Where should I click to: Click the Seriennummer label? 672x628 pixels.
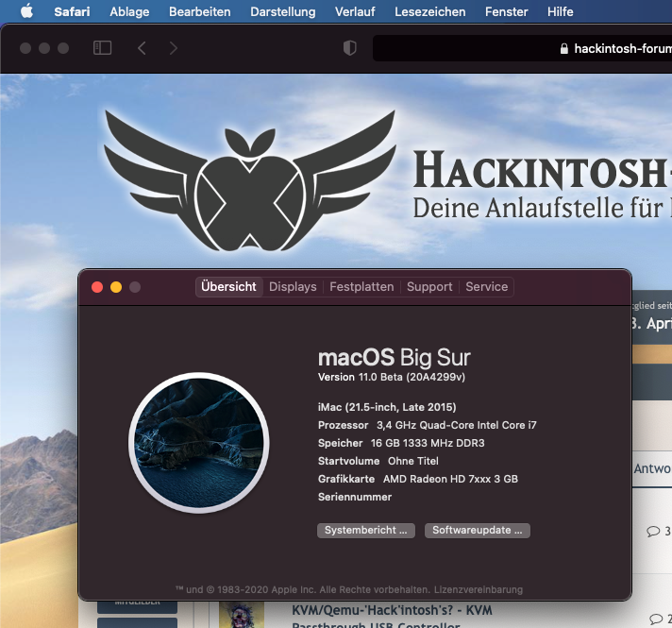click(355, 497)
